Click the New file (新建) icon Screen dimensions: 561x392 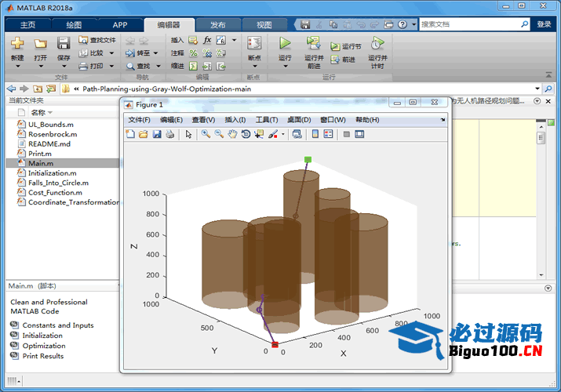pyautogui.click(x=17, y=43)
